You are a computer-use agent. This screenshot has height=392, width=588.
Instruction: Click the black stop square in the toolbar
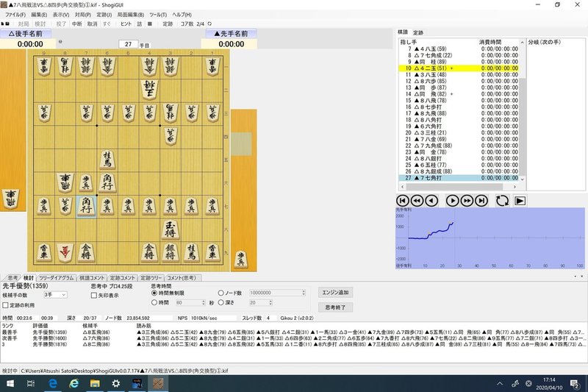click(150, 24)
